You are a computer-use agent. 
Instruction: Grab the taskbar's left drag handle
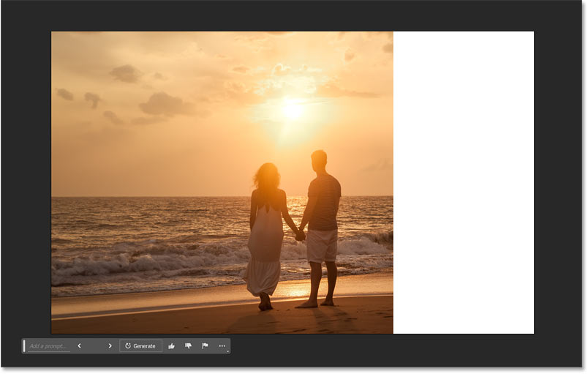pos(24,346)
